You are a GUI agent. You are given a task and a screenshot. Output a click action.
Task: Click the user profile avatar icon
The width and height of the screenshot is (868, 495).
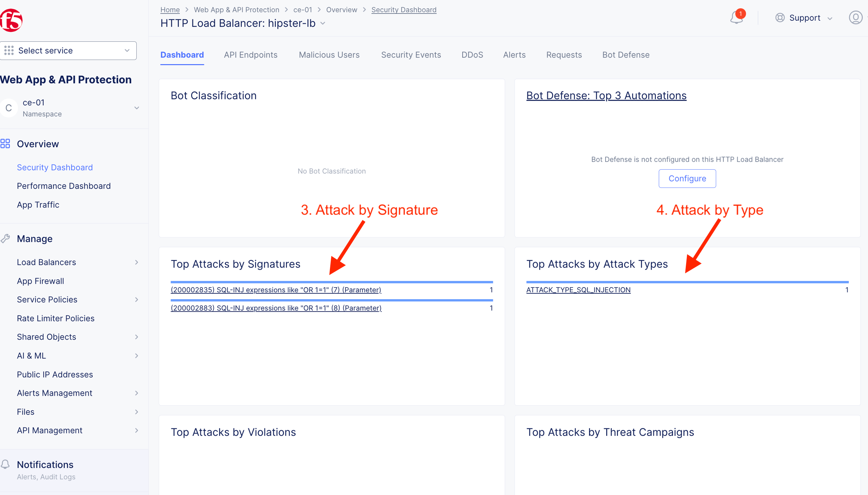point(856,18)
